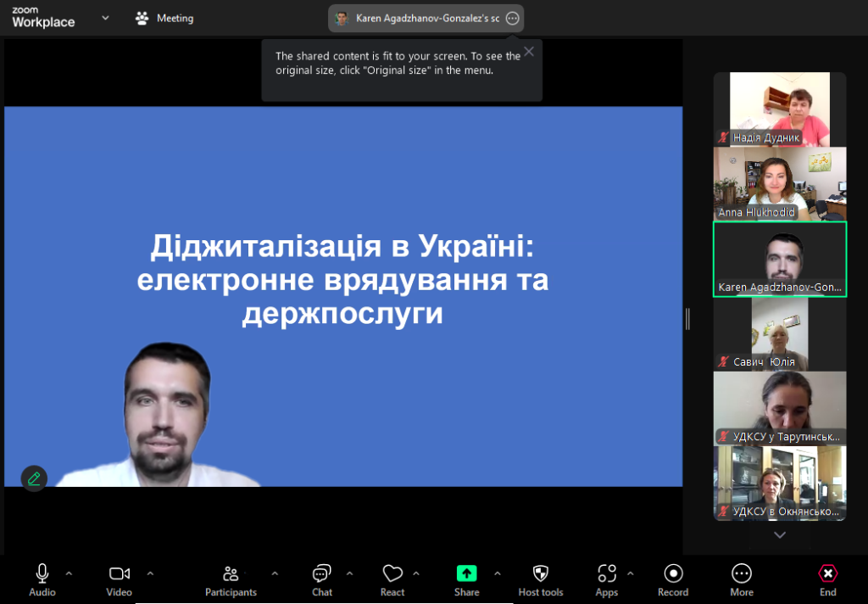The width and height of the screenshot is (868, 604).
Task: Open screen share options ellipsis menu
Action: (x=512, y=18)
